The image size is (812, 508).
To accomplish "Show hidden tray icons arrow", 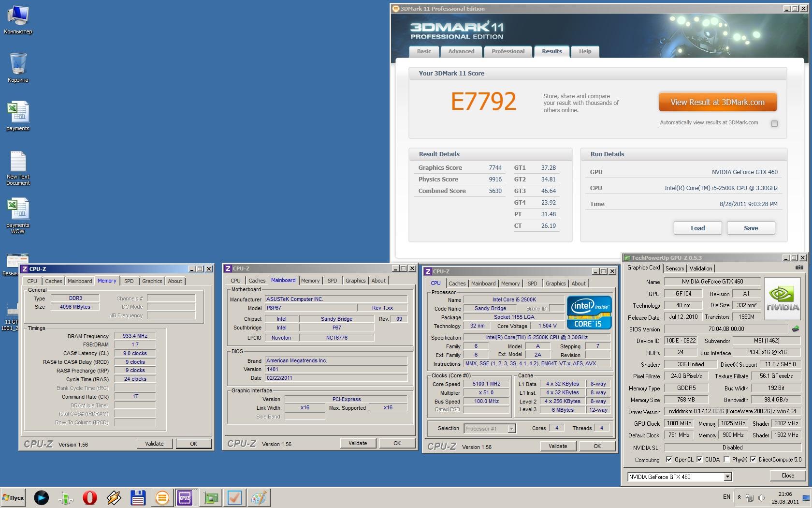I will click(x=739, y=497).
